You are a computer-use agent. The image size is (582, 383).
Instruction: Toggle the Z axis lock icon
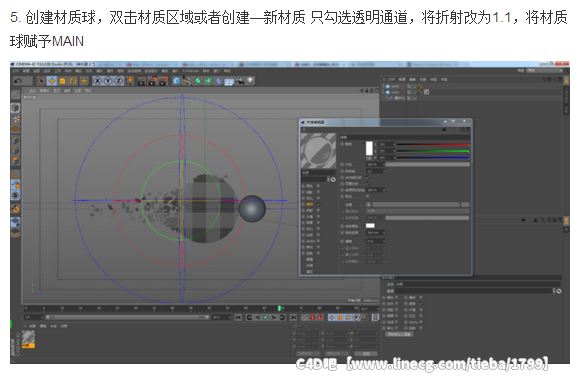tap(118, 81)
